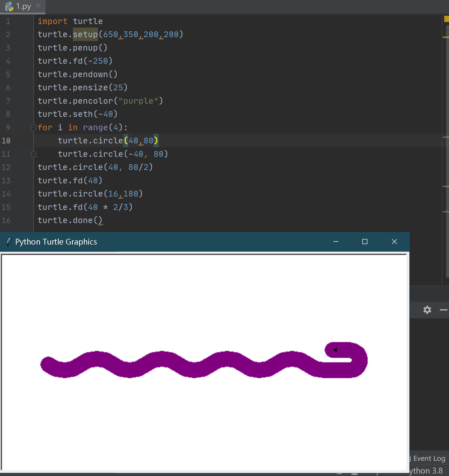
Task: Click the warning stripe mark beside line 14
Action: 446,186
